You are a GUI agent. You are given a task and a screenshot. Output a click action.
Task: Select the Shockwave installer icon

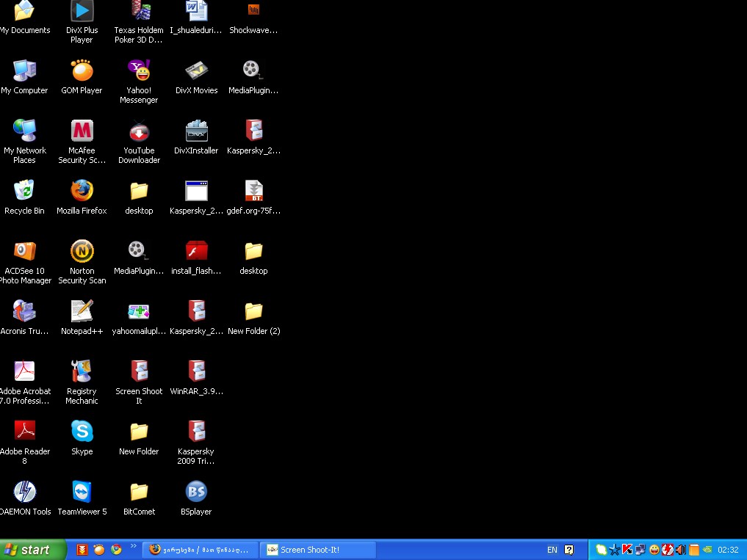pos(253,18)
